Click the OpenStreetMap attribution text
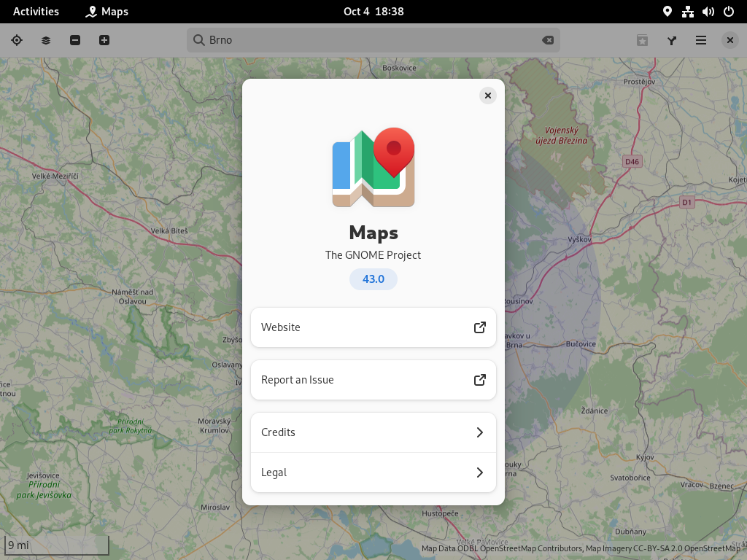Screen dimensions: 747x560 pyautogui.click(x=581, y=548)
